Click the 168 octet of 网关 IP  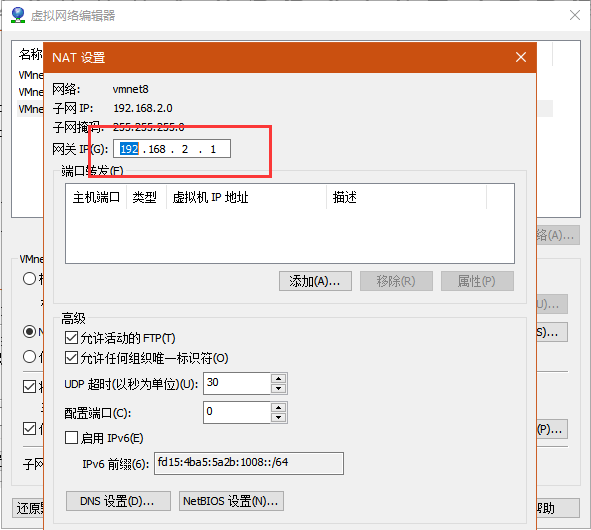(157, 149)
